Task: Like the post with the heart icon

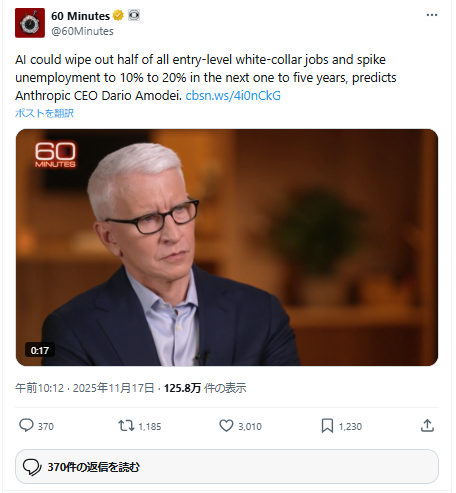Action: pos(226,426)
